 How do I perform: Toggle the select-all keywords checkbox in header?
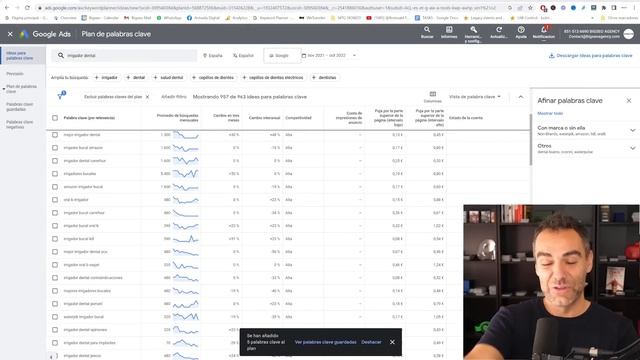55,118
